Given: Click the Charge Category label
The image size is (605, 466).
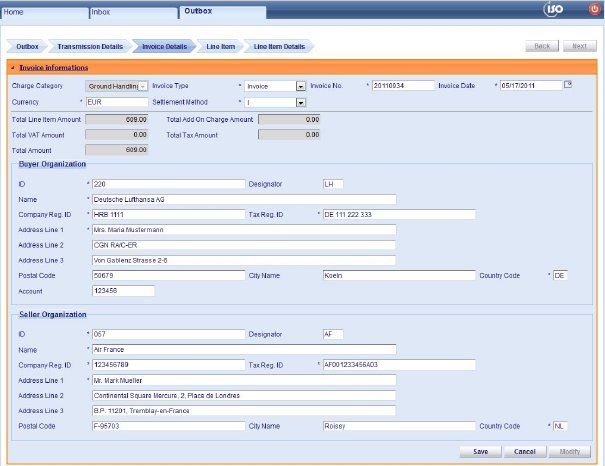Looking at the screenshot, I should [37, 86].
